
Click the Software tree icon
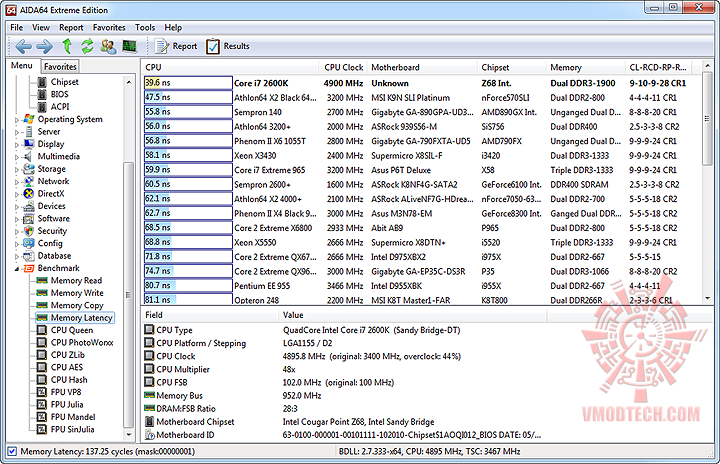[29, 218]
